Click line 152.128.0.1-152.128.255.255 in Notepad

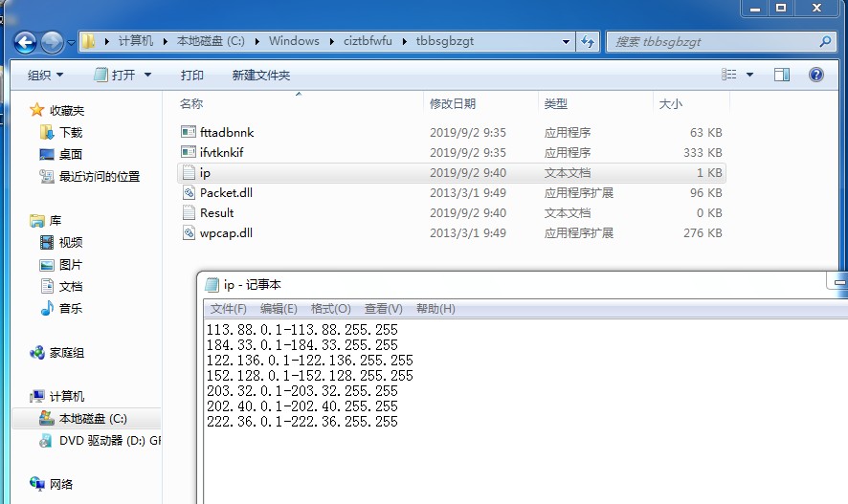[309, 376]
